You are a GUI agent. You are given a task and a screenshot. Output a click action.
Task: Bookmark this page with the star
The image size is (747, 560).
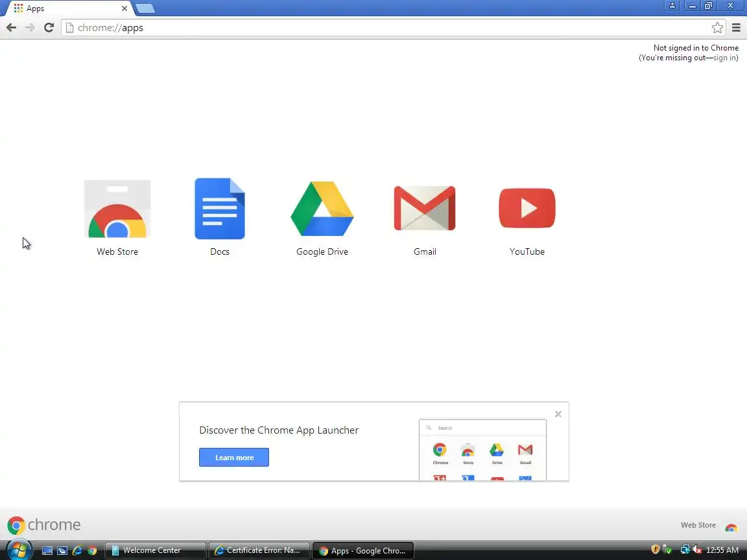[717, 28]
